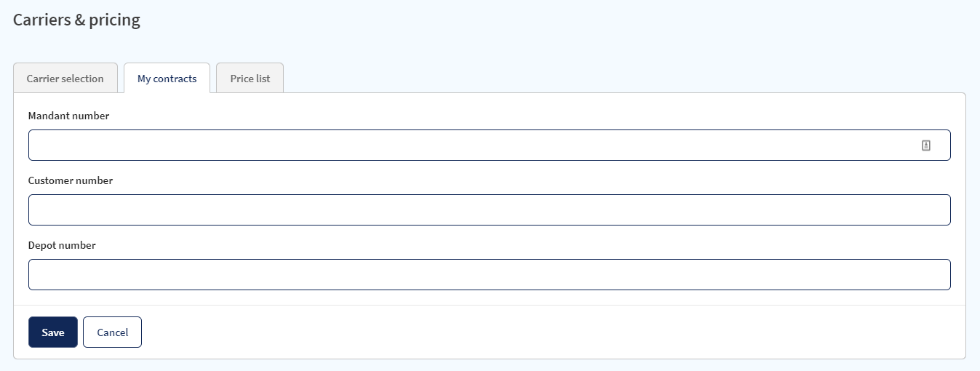
Task: Click the Save button
Action: coord(53,332)
